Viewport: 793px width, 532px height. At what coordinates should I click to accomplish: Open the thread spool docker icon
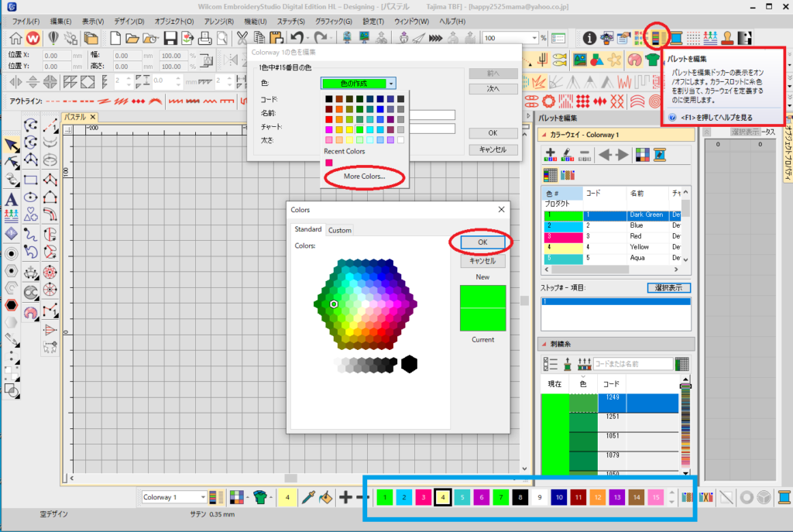point(675,38)
